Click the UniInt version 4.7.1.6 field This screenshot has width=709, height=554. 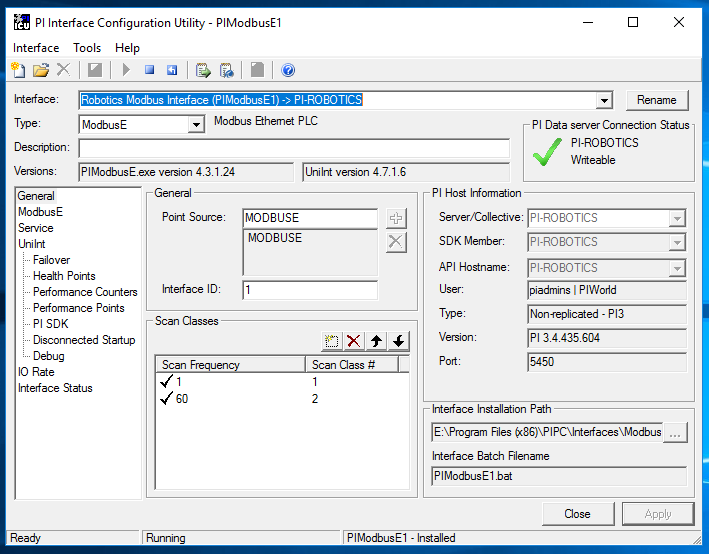[x=406, y=172]
